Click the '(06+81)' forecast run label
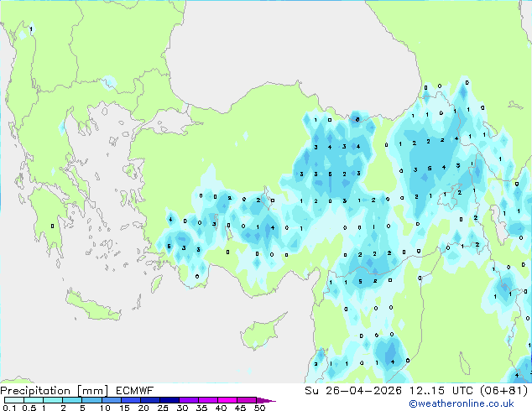 [504, 391]
